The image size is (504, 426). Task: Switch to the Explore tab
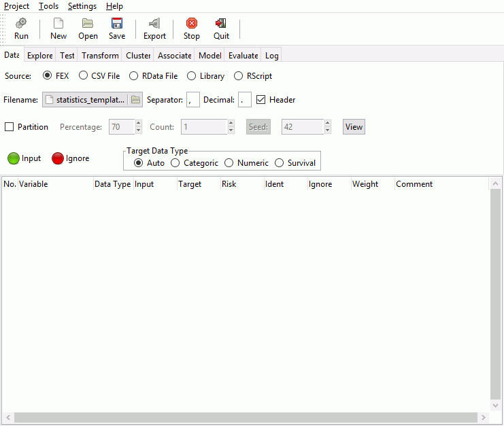(40, 55)
